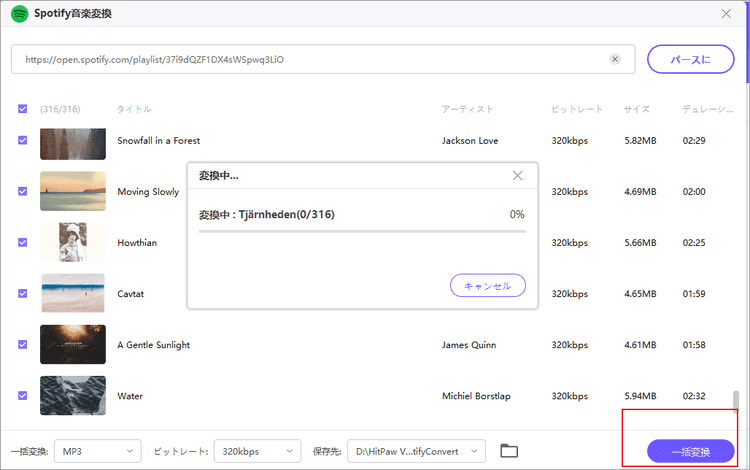750x470 pixels.
Task: Click the 0% progress percentage
Action: point(517,214)
